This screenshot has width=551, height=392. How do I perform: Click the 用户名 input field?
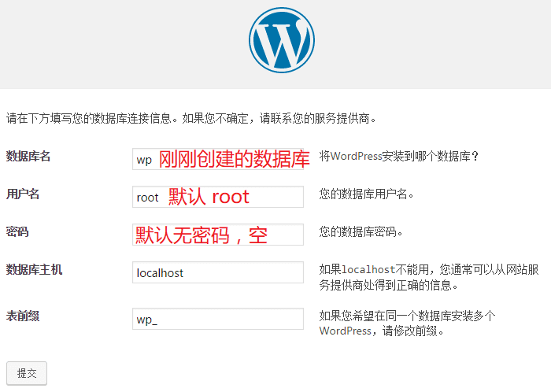tap(218, 197)
